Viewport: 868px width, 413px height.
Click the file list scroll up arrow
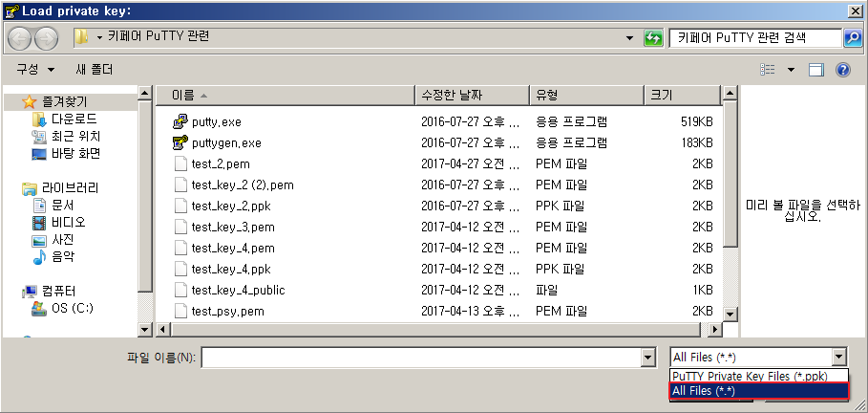tap(730, 93)
